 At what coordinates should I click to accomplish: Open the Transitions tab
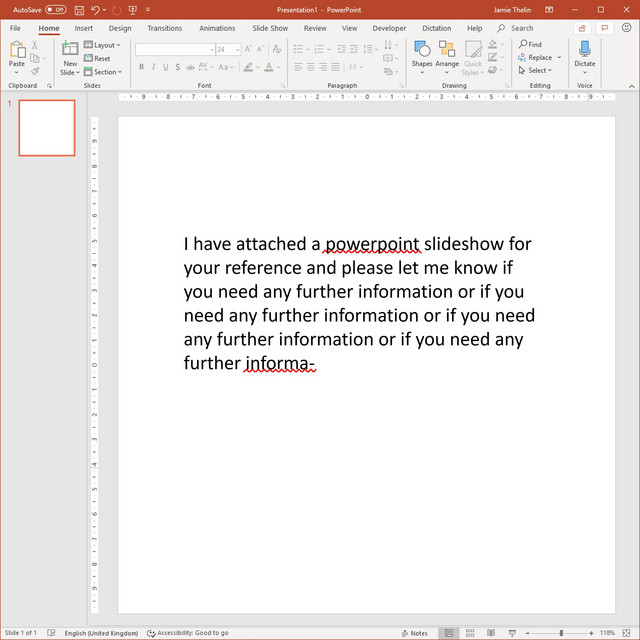[x=165, y=28]
